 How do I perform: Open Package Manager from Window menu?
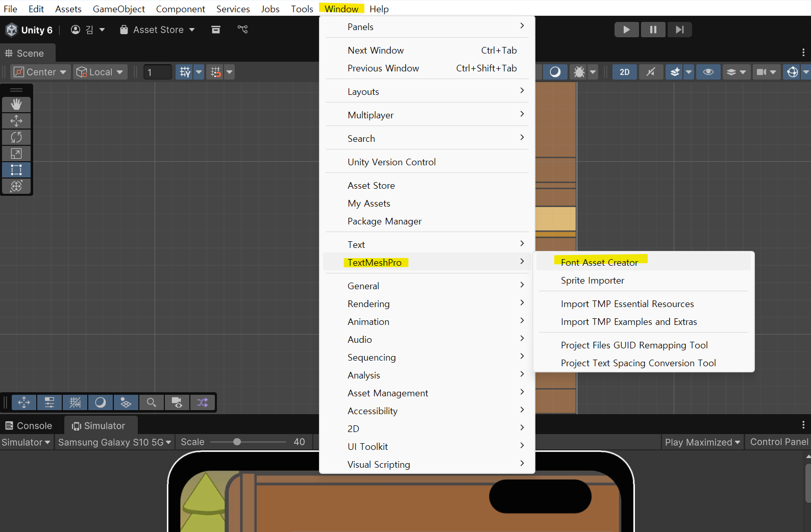point(427,221)
